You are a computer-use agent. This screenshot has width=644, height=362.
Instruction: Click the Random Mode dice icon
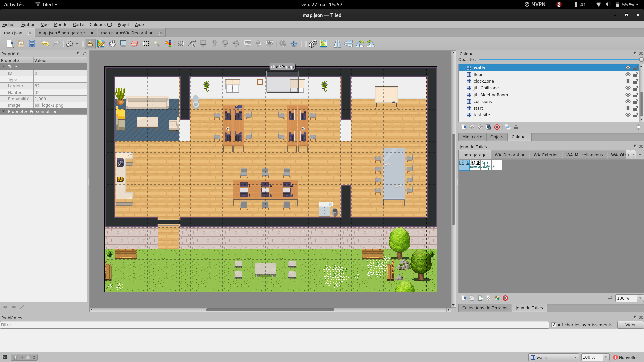313,44
